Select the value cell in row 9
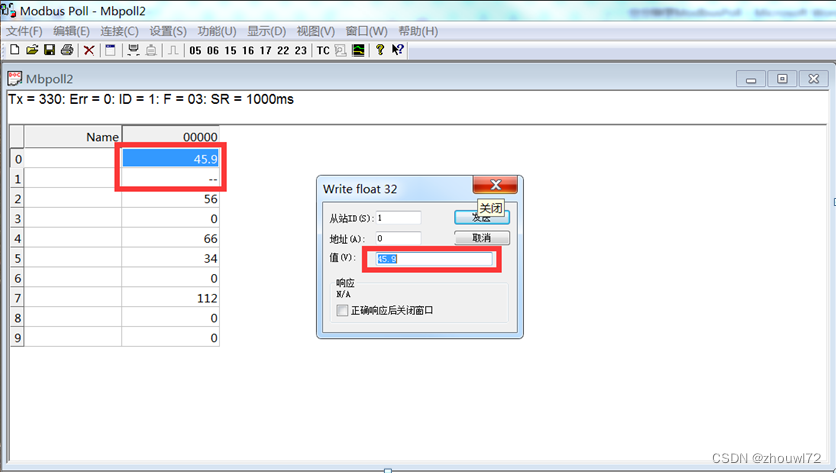 click(171, 338)
